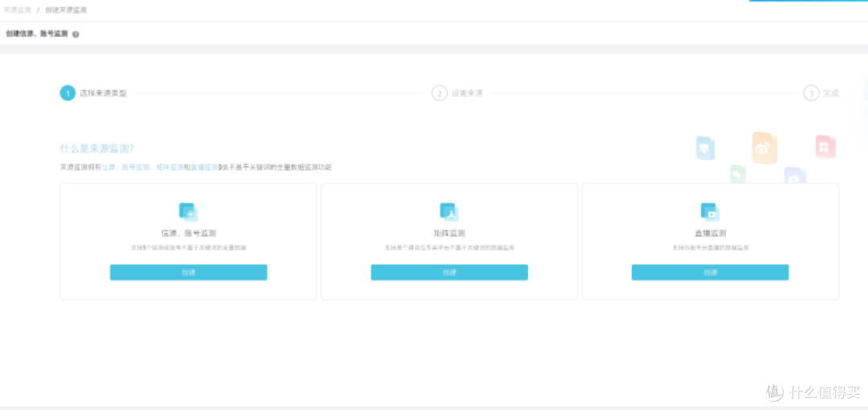Create a 矩阵监测 monitor
Screen dimensions: 868x410
449,273
